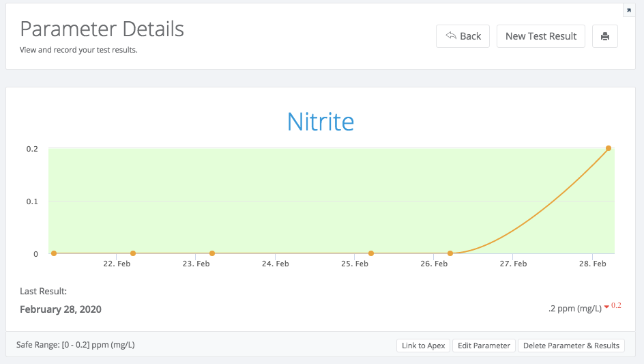Click the red down-arrow trend indicator

click(606, 307)
